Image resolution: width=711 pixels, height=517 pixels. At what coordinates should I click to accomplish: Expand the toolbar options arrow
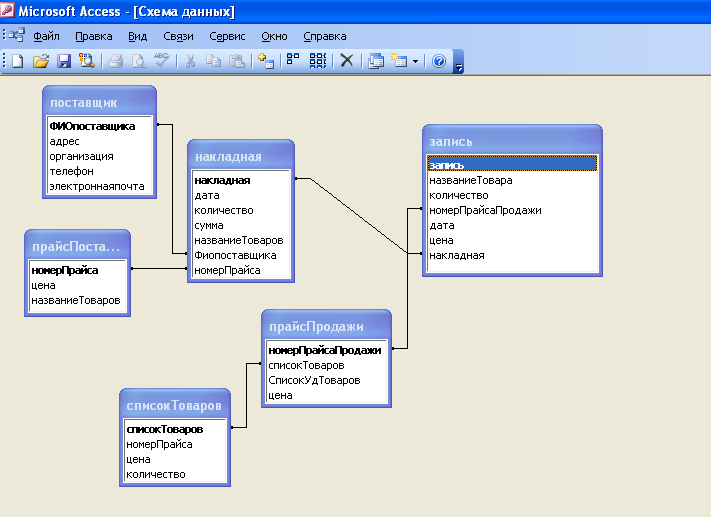click(458, 62)
